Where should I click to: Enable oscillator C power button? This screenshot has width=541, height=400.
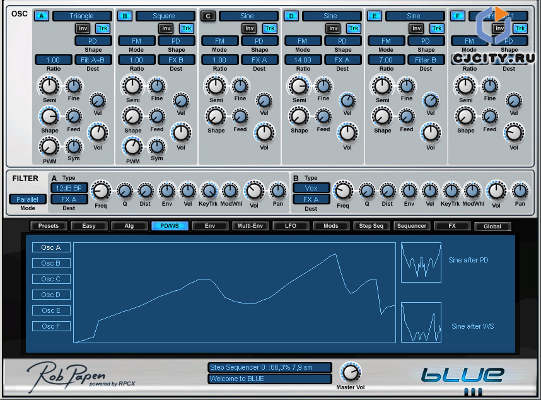coord(208,16)
